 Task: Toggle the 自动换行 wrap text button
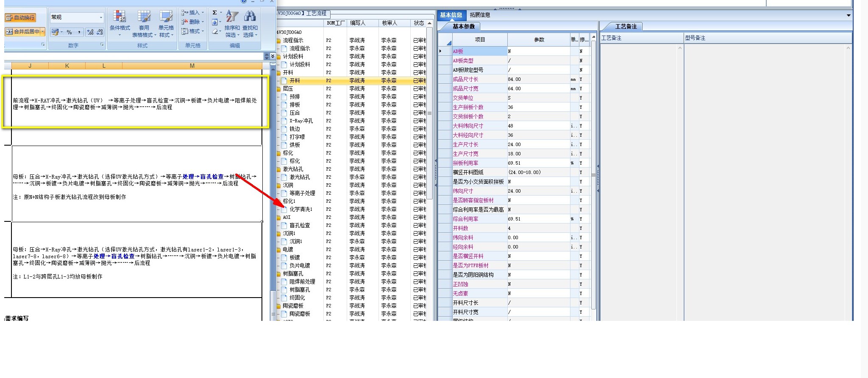20,17
